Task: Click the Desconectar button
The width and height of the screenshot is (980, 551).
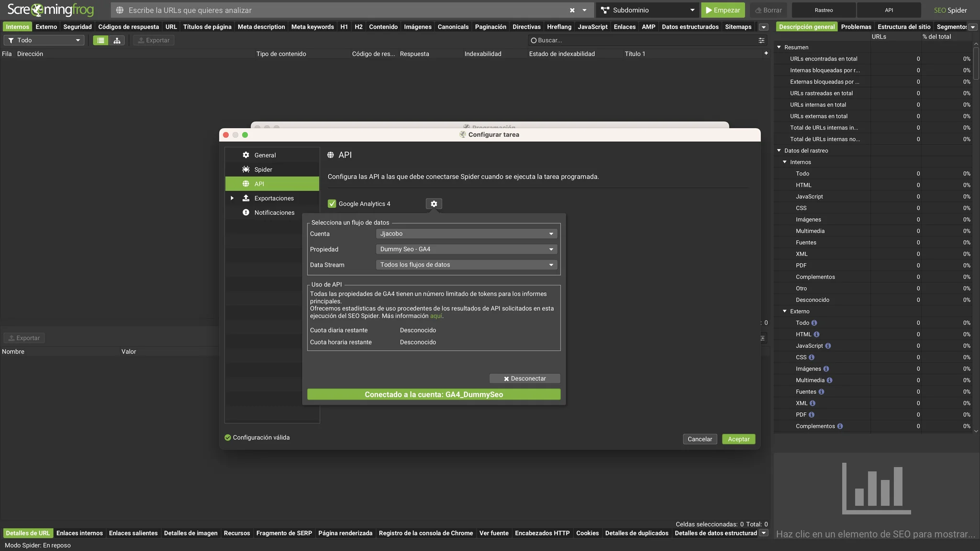Action: [524, 378]
